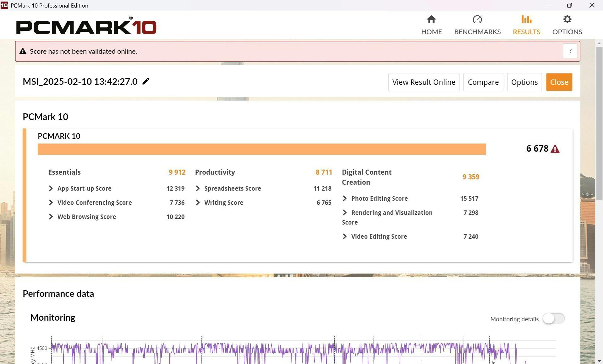Click the scrollbar up arrow
The image size is (603, 364).
click(x=599, y=43)
